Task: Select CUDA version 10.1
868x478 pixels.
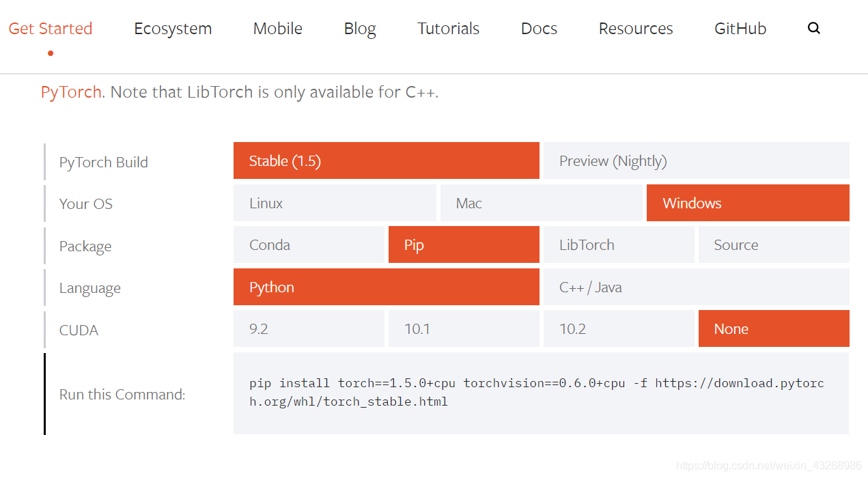Action: coord(464,328)
